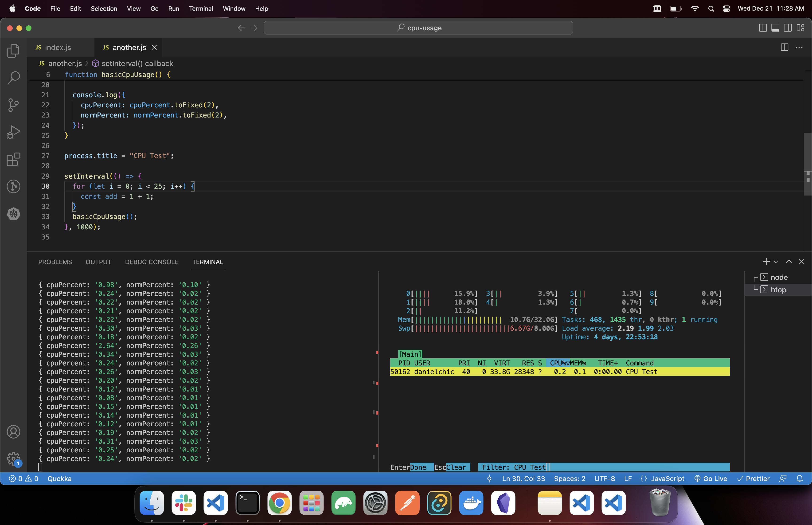Toggle the bottom Panel layout button
This screenshot has height=525, width=812.
pos(775,28)
